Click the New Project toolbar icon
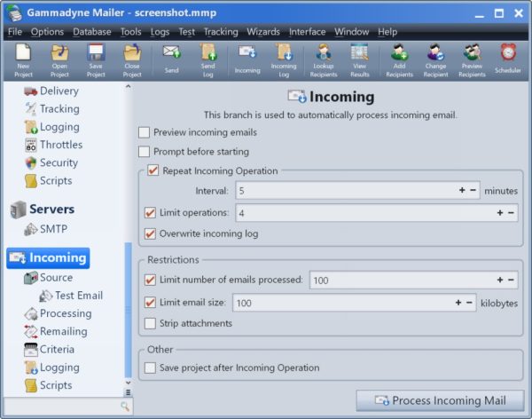 [x=23, y=59]
